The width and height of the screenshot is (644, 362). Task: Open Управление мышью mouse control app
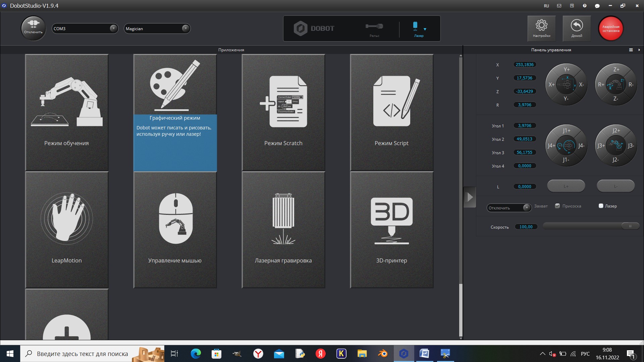(175, 230)
